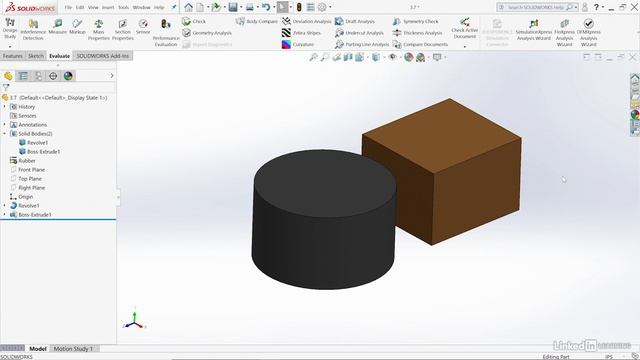640x360 pixels.
Task: Open the Check Active Document dropdown arrow
Action: pyautogui.click(x=464, y=47)
